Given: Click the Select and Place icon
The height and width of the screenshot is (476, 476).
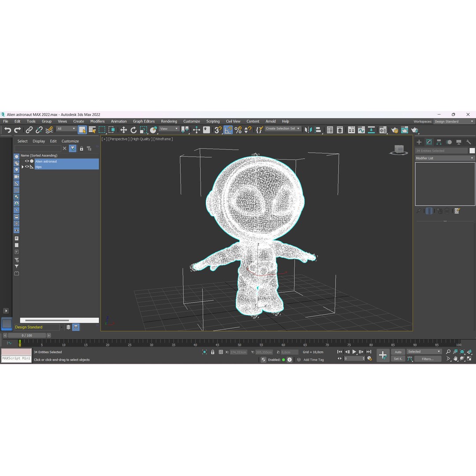Looking at the screenshot, I should (x=153, y=130).
